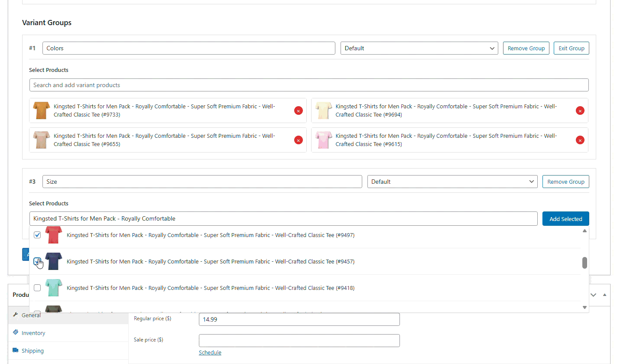Viewport: 617px width, 364px height.
Task: Check the checkbox for navy product #9457
Action: click(37, 261)
